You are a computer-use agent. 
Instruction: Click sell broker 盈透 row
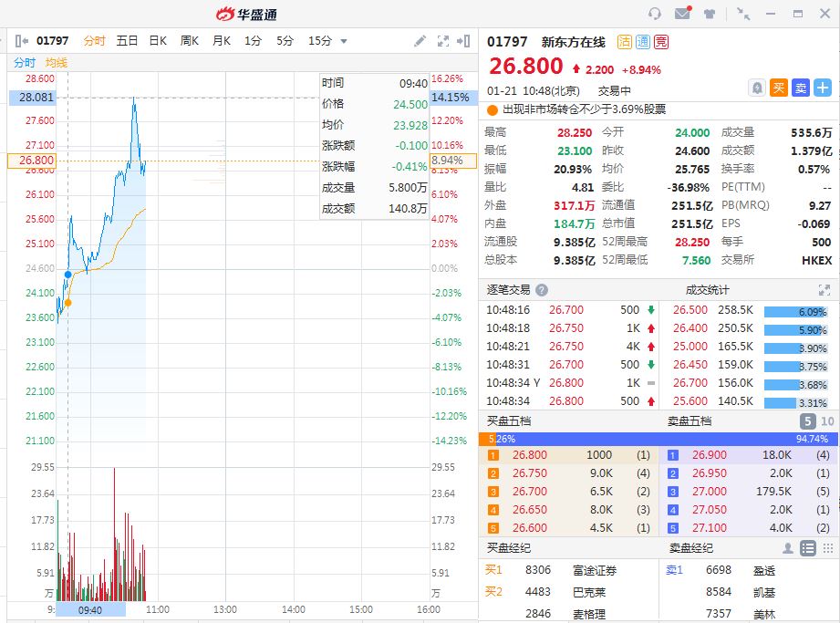click(x=749, y=570)
